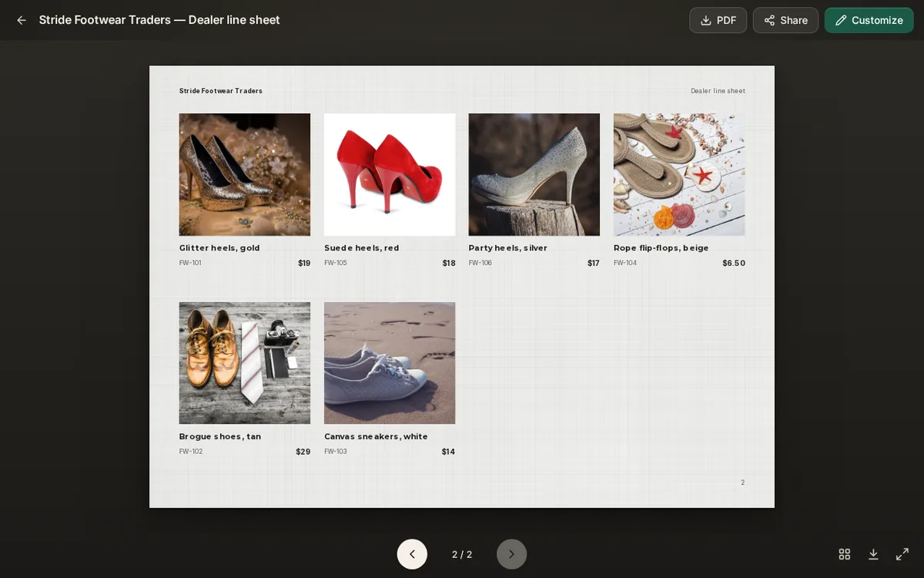Click the 'Party heels, silver' product name
The height and width of the screenshot is (578, 924).
coord(508,248)
